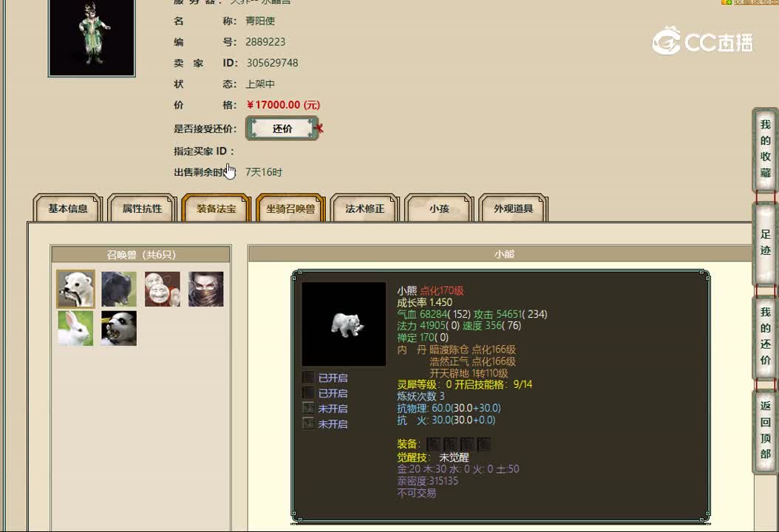779x532 pixels.
Task: Switch to the 属性抗性 tab
Action: point(142,208)
